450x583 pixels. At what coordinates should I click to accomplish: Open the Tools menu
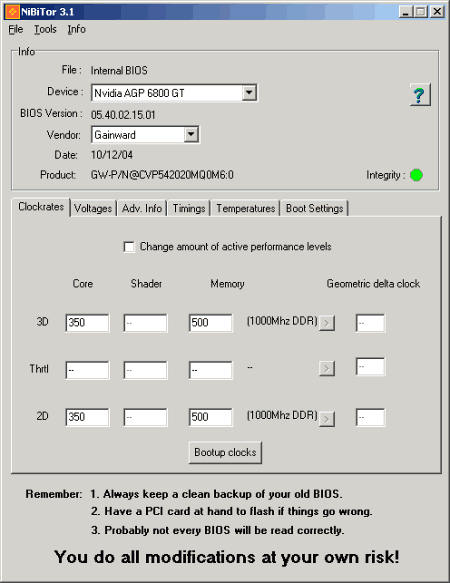(45, 29)
